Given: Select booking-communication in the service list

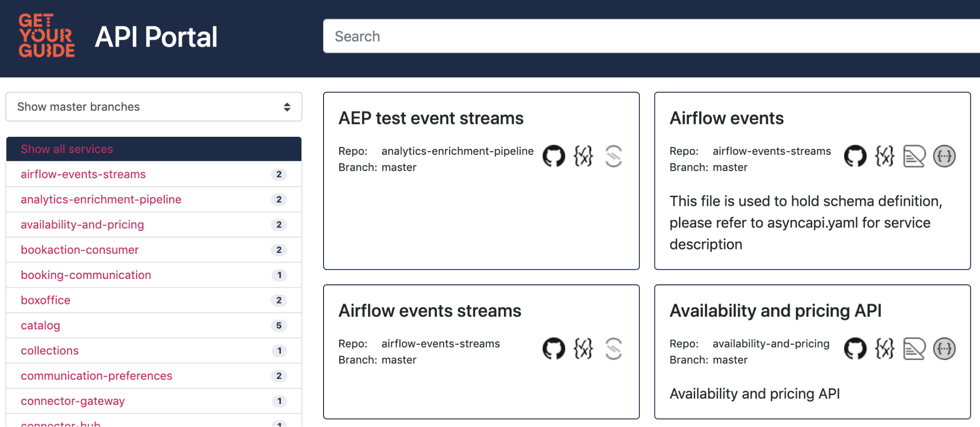Looking at the screenshot, I should pos(154,275).
